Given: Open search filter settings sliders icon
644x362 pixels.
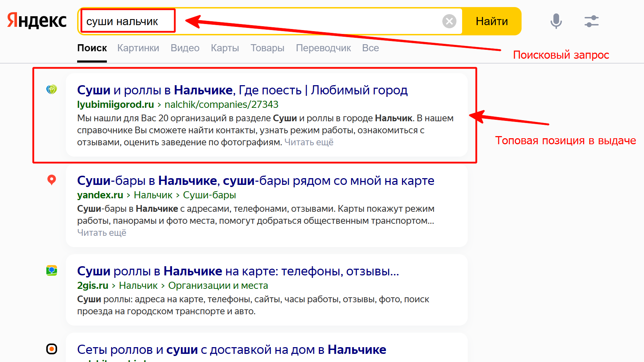Looking at the screenshot, I should pyautogui.click(x=591, y=21).
